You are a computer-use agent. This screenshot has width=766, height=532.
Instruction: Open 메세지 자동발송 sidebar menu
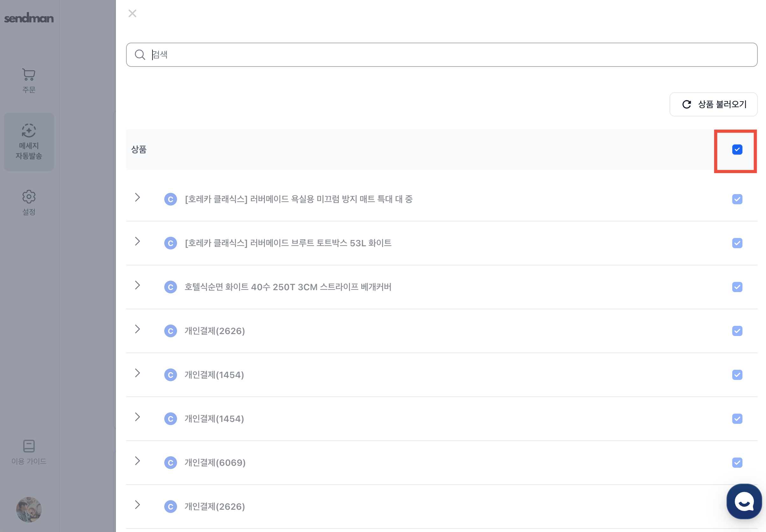tap(29, 142)
